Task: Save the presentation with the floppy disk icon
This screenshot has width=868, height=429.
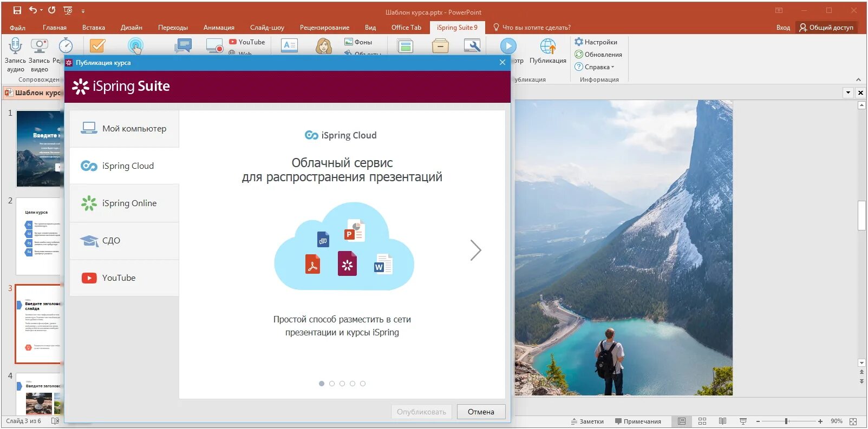Action: tap(17, 10)
